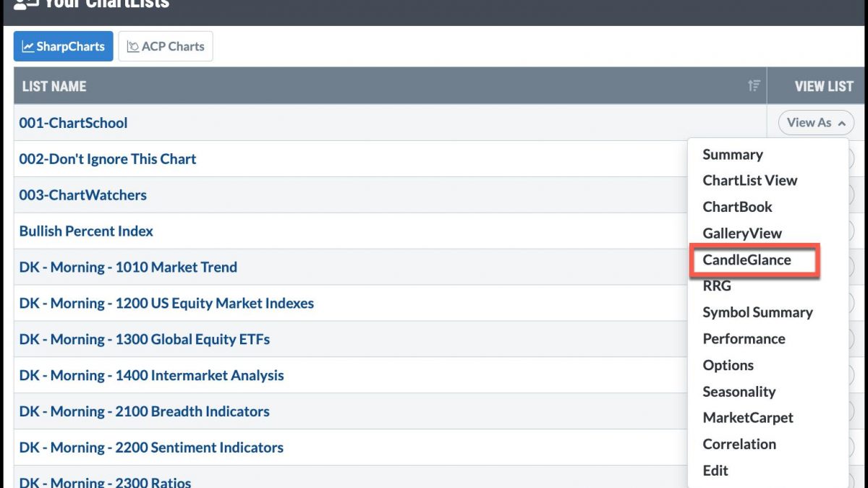Screen dimensions: 868x488
Task: Pick Correlation from the View As menu
Action: click(x=739, y=445)
